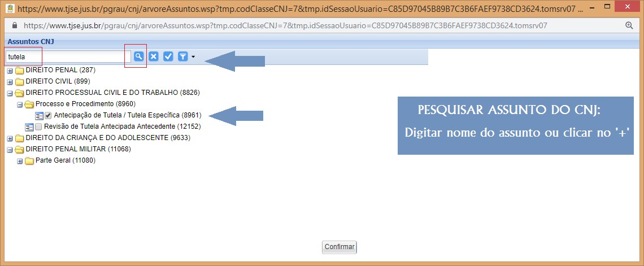Expand the DIREITO CIVIL (899) node

coord(10,82)
